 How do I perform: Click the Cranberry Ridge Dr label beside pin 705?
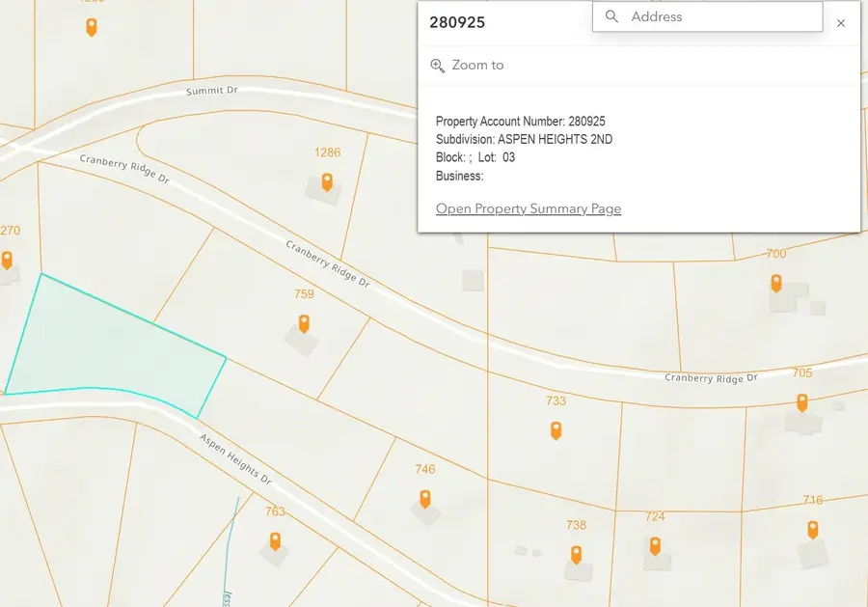pos(711,377)
